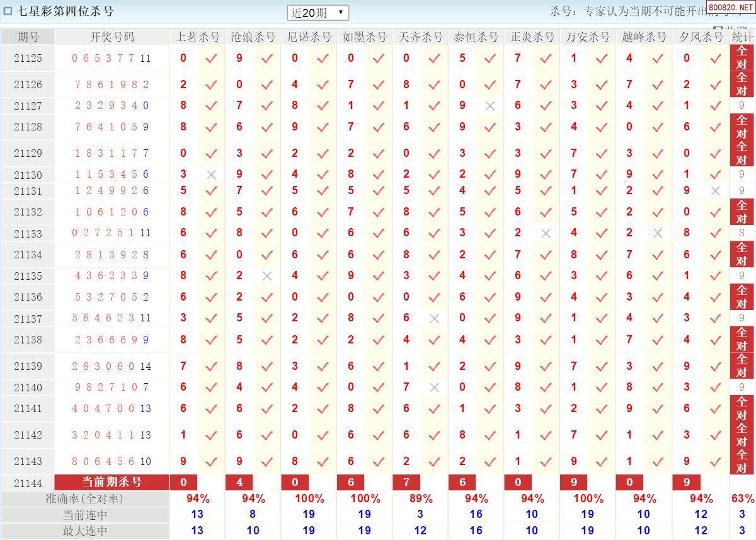Click the check mark in row 21141 尼诺杀号

(x=323, y=408)
